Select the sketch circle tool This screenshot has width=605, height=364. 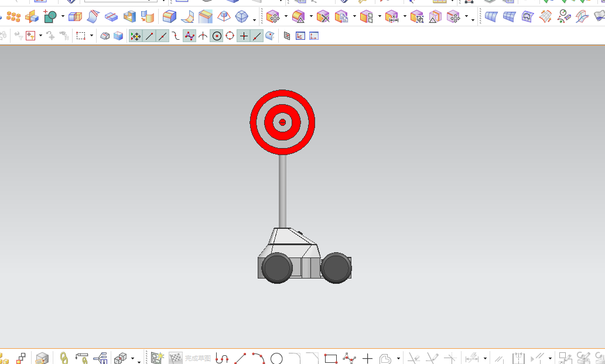point(276,359)
